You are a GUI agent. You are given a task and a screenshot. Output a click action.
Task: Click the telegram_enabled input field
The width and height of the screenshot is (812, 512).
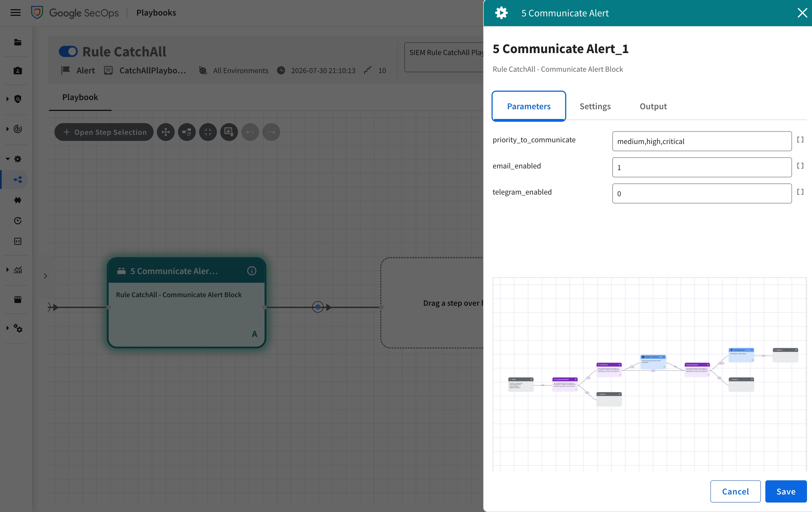tap(702, 193)
